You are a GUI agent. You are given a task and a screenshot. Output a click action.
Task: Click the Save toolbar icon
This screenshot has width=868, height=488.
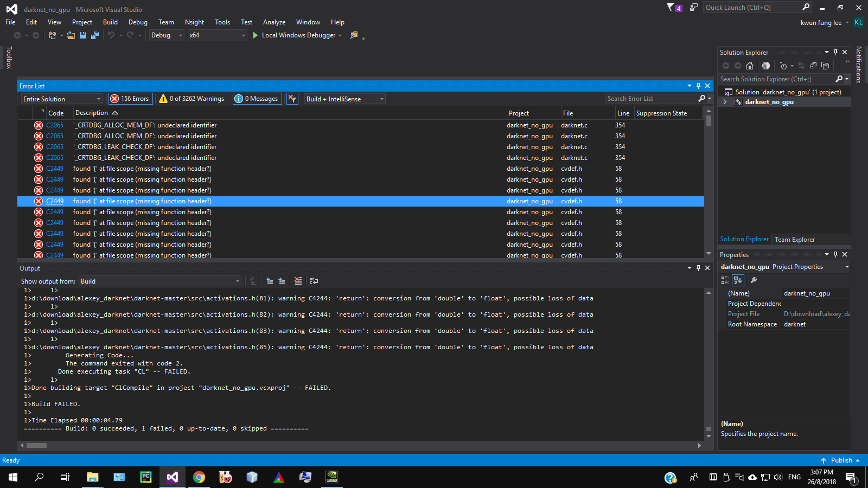click(83, 35)
